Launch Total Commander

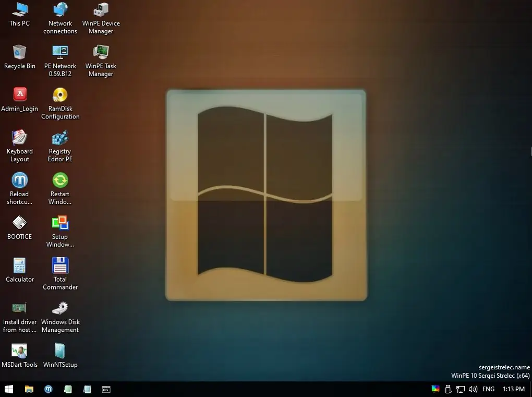tap(60, 274)
